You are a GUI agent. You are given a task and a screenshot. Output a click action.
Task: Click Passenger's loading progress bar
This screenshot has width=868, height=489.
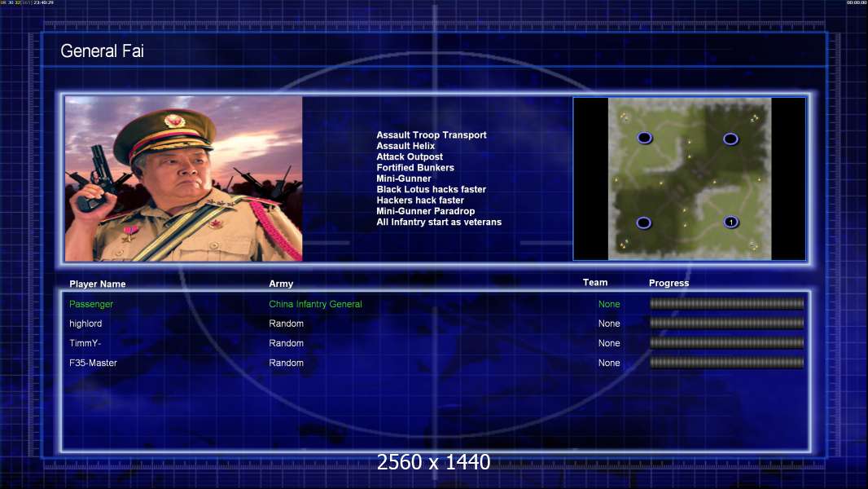[726, 303]
